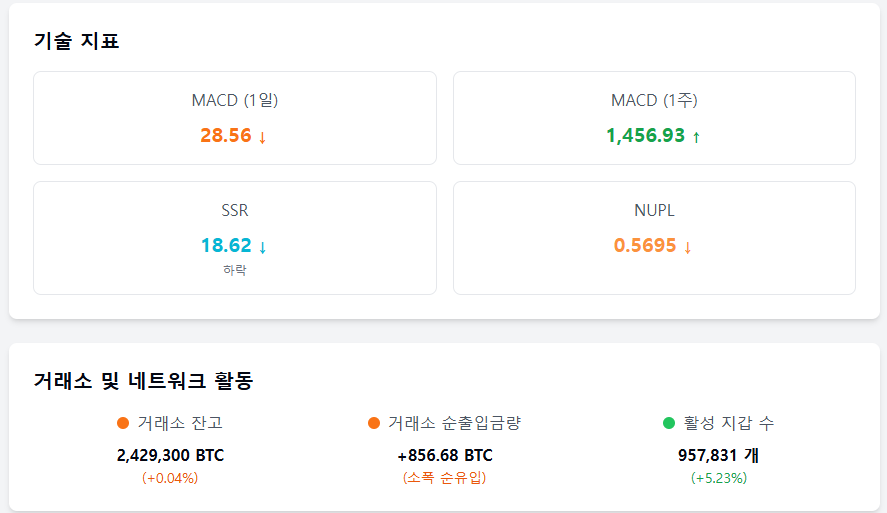Open the MACD (1일) indicator card
The image size is (887, 513).
(x=235, y=118)
